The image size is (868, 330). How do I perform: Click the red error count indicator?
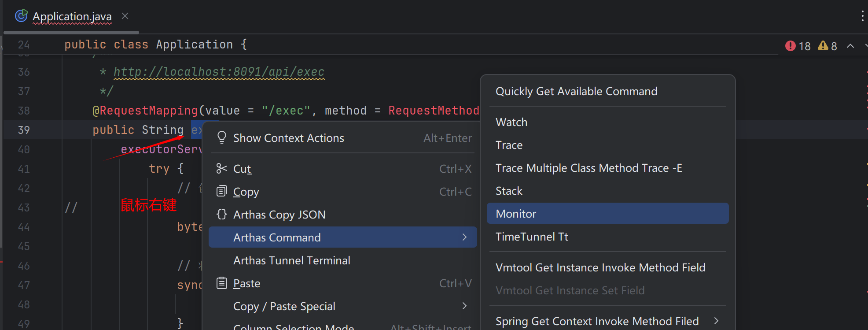(x=798, y=46)
